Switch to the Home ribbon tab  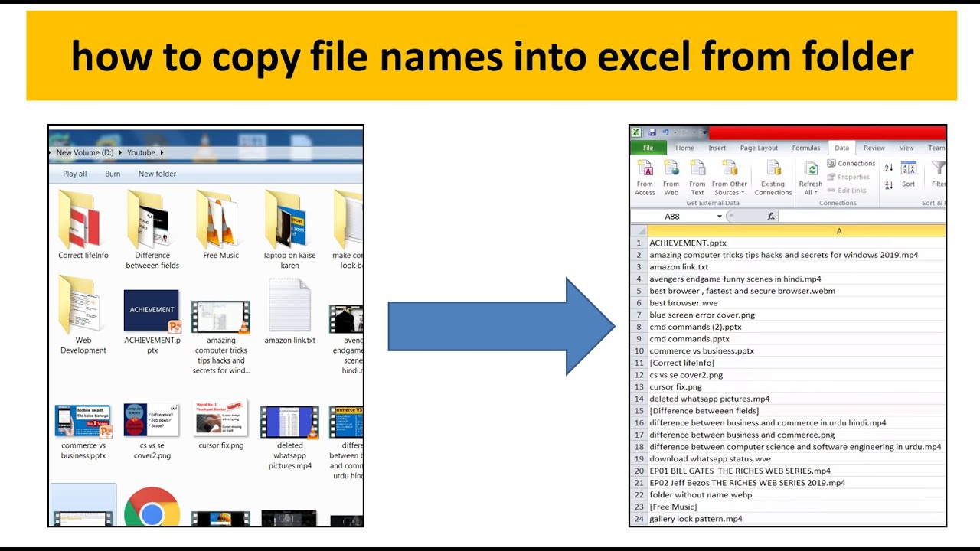(x=684, y=148)
